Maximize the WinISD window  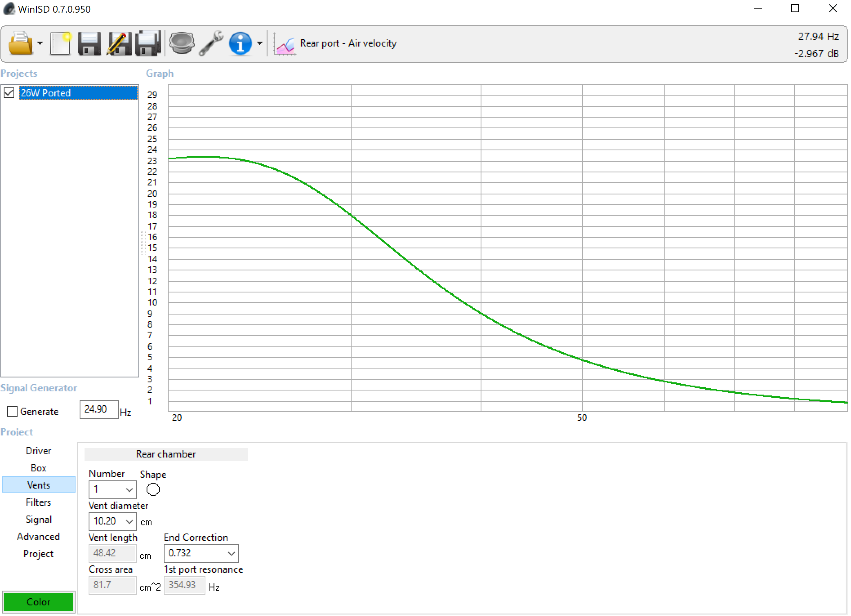pos(795,9)
